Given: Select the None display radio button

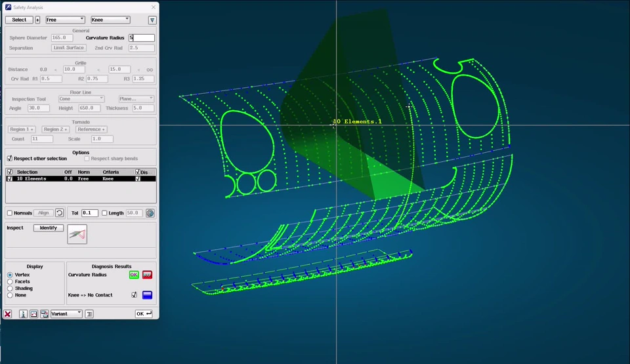Looking at the screenshot, I should [10, 295].
